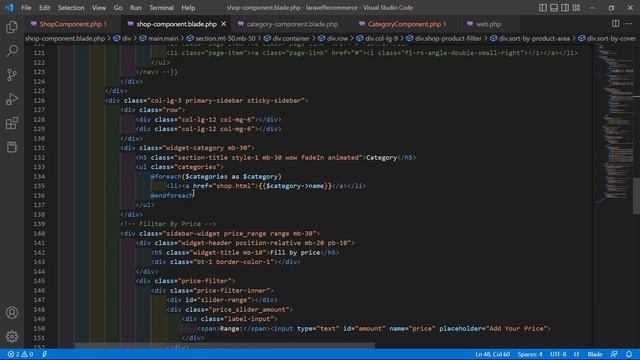Click the "Fillter By Price" comment
Image resolution: width=640 pixels, height=360 pixels.
(168, 224)
